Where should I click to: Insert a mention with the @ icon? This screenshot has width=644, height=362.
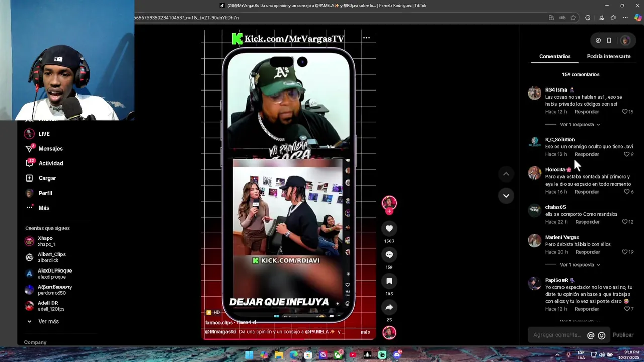point(591,335)
